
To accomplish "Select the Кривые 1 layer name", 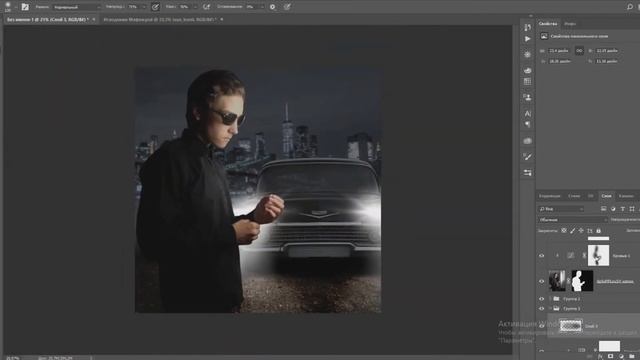I will [x=621, y=256].
